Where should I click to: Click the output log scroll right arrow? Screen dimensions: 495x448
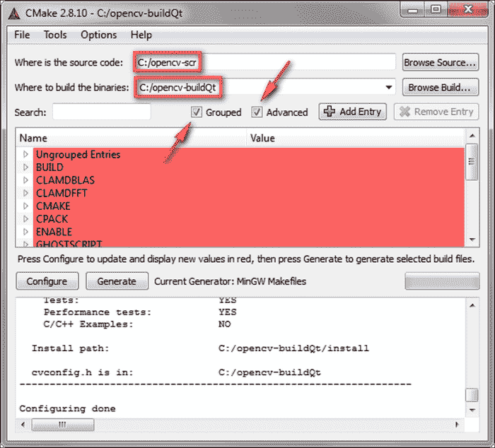[x=457, y=425]
